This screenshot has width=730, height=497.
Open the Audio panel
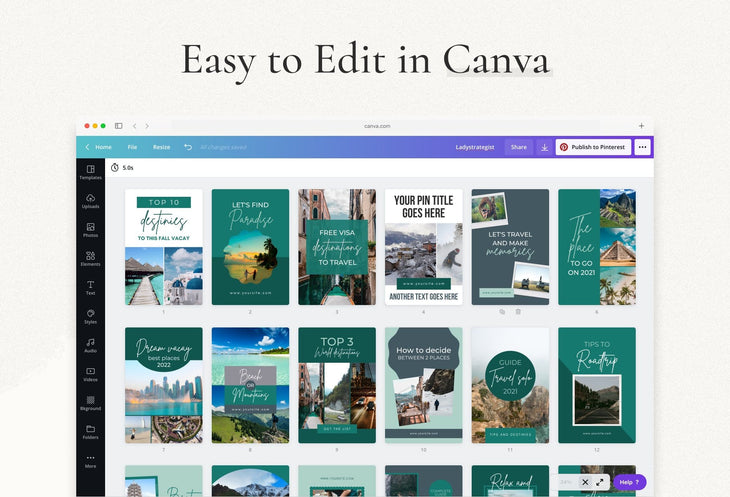pyautogui.click(x=90, y=345)
